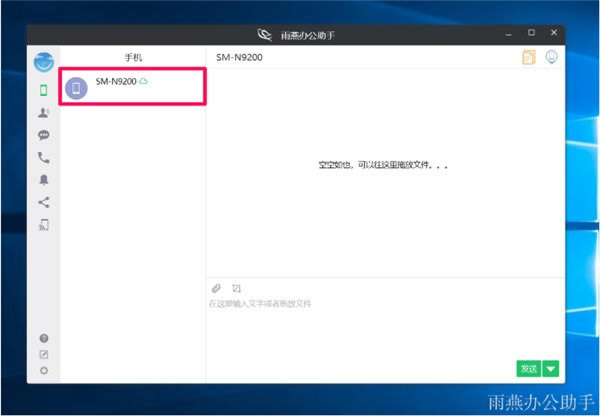
Task: Click the screenshot crop icon
Action: [x=236, y=288]
